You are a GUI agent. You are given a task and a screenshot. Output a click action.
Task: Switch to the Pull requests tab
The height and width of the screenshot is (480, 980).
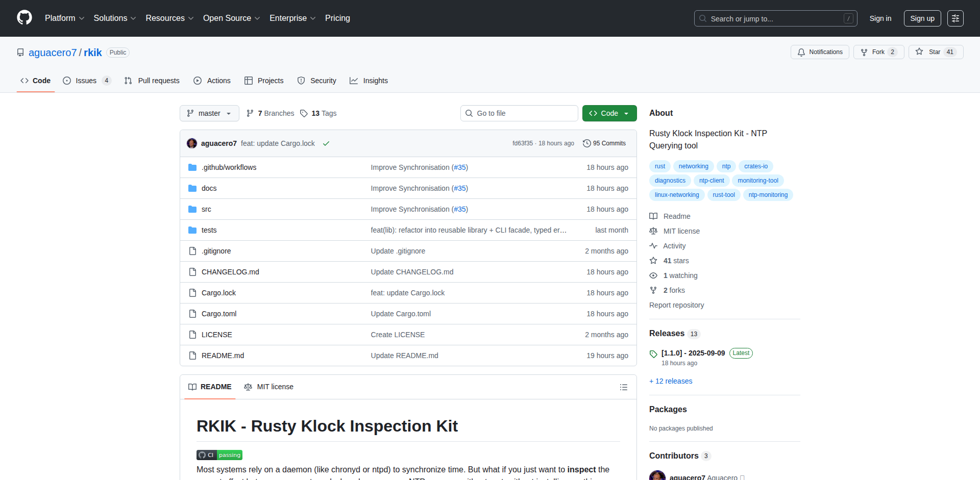pos(152,81)
